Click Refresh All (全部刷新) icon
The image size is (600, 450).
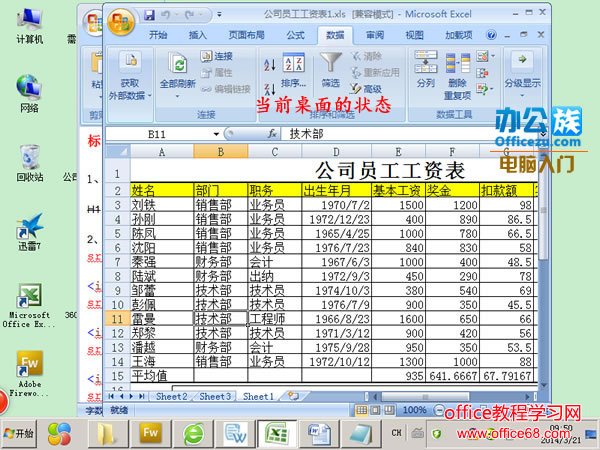pos(178,63)
